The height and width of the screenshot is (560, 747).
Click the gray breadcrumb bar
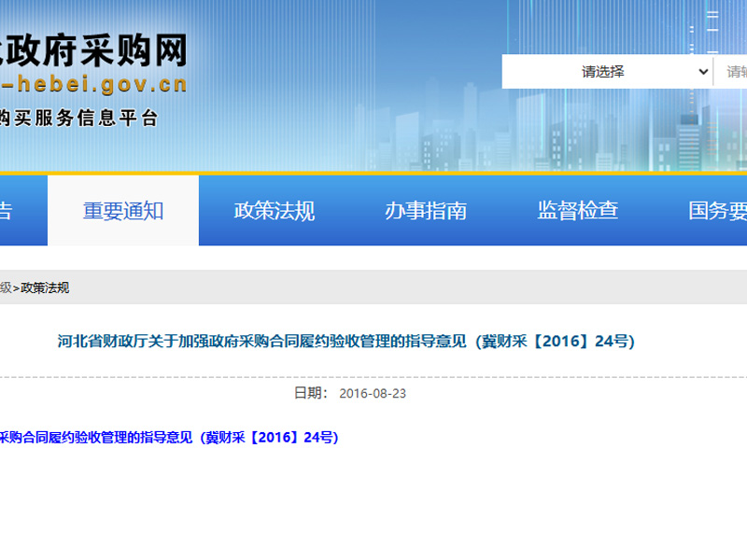[373, 287]
